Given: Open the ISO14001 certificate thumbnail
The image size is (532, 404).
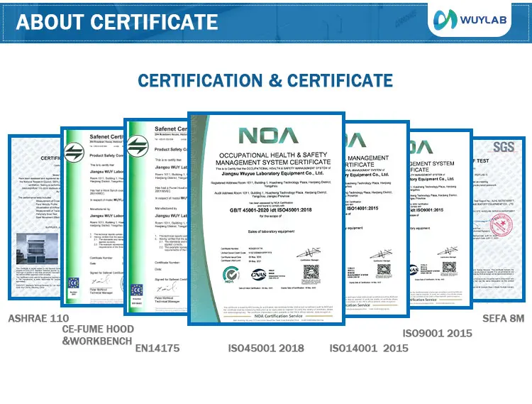Looking at the screenshot, I should pos(377,219).
